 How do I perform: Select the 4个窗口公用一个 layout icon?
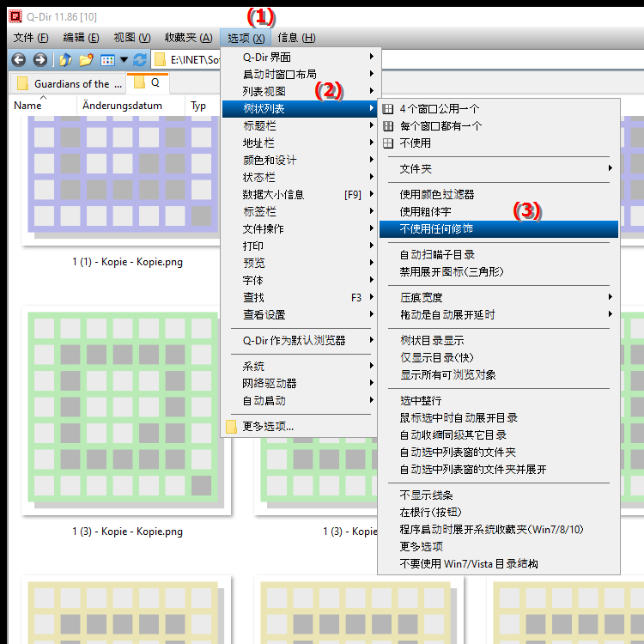pyautogui.click(x=388, y=109)
